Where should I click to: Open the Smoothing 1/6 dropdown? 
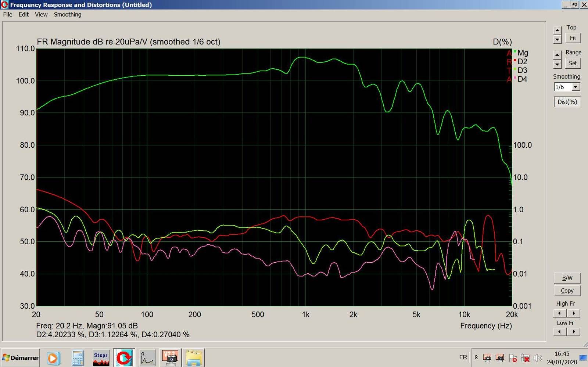[x=576, y=87]
